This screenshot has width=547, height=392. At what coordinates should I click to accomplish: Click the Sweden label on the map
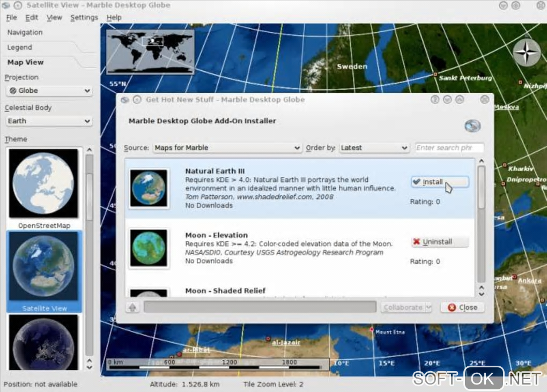point(352,66)
